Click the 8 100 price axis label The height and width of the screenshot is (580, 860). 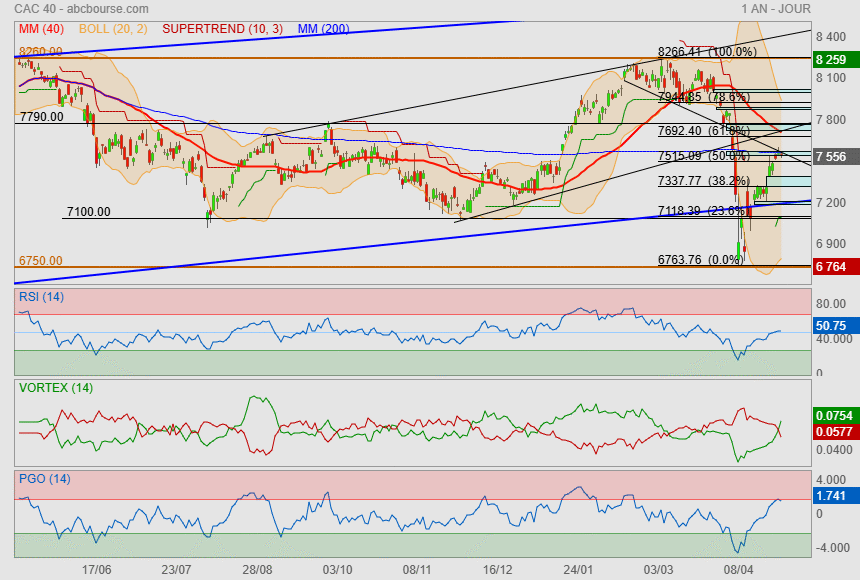click(831, 78)
